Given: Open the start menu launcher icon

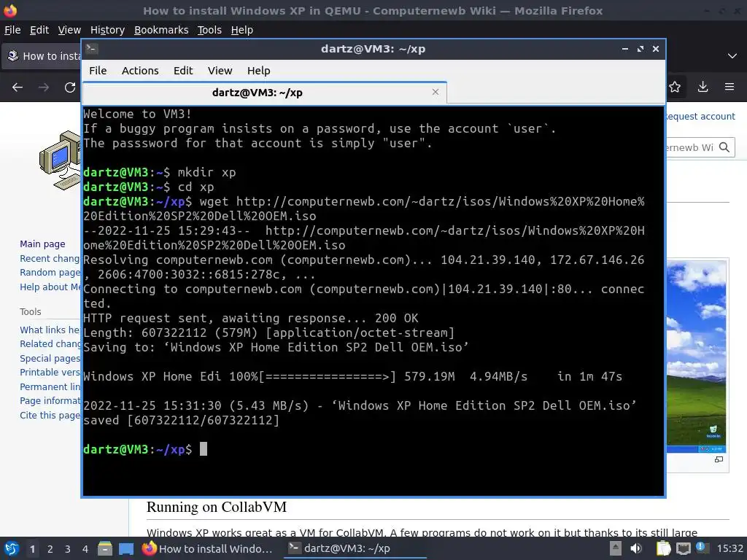Looking at the screenshot, I should pos(12,548).
